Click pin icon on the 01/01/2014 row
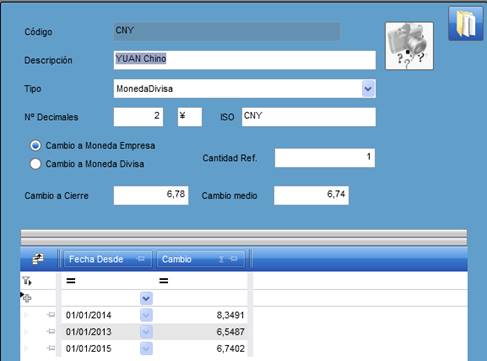This screenshot has width=487, height=361. pyautogui.click(x=51, y=314)
